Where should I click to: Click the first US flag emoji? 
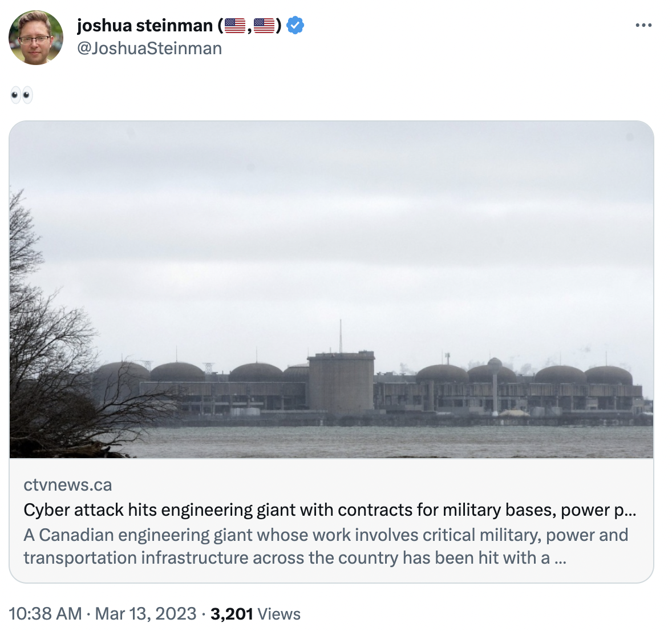click(234, 26)
